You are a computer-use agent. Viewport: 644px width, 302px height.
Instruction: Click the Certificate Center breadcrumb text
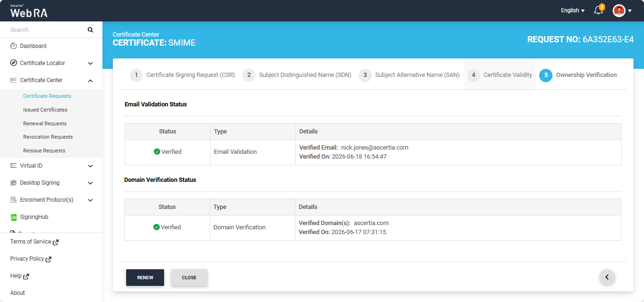(136, 35)
